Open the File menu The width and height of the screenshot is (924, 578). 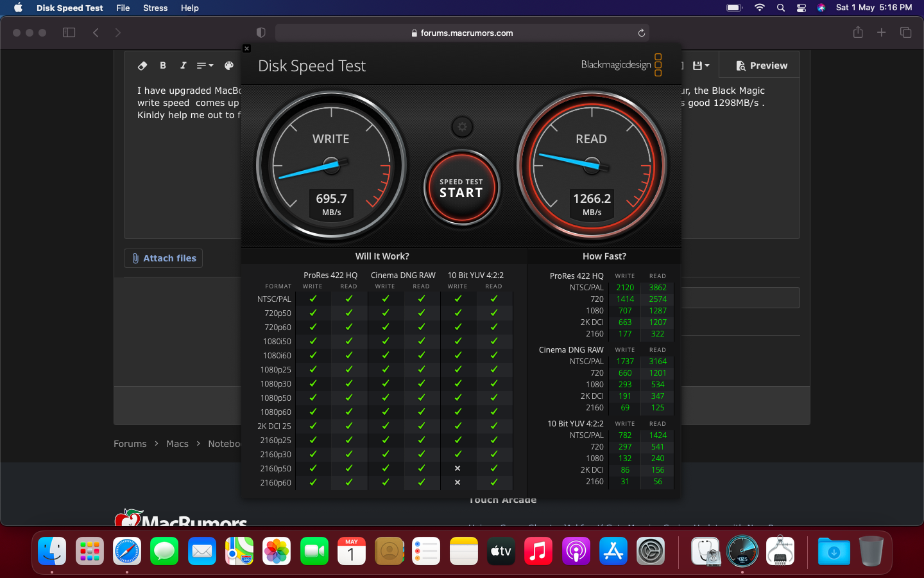123,8
